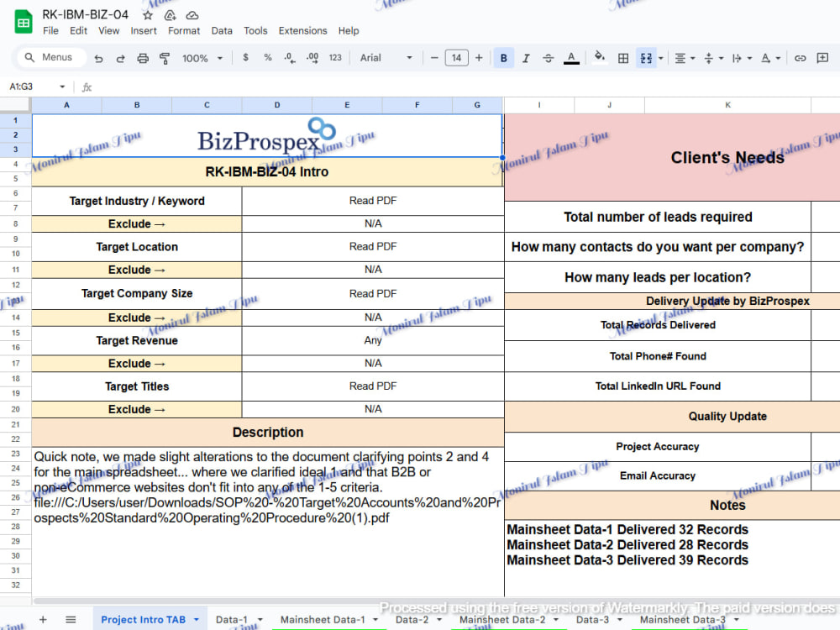Screen dimensions: 840x630
Task: Switch to Mainsheet Data-2 tab
Action: (502, 620)
